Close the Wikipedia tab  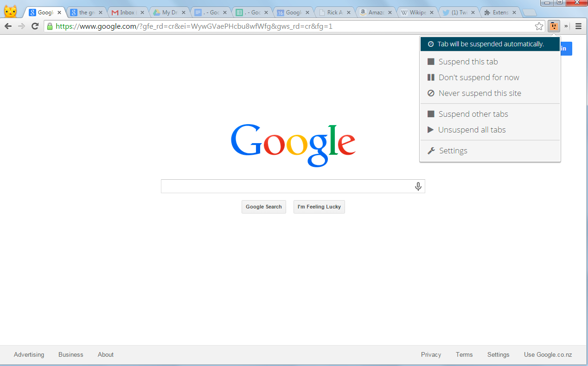click(431, 13)
